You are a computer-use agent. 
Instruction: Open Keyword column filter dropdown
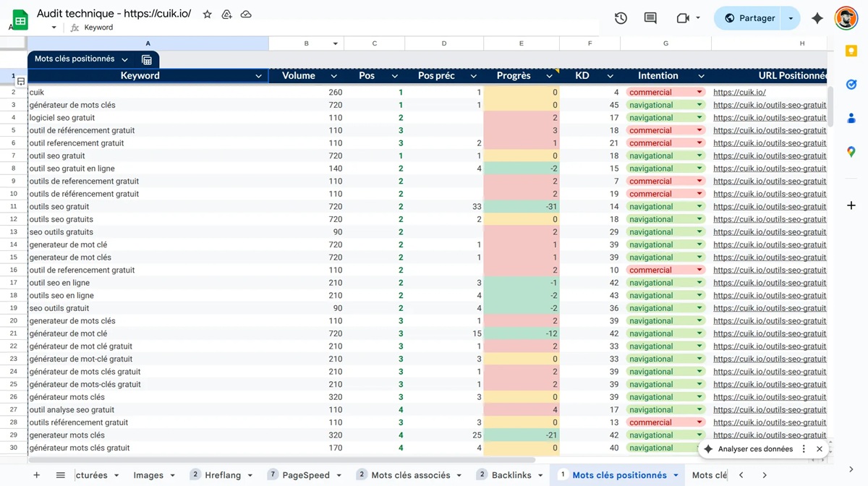click(259, 76)
